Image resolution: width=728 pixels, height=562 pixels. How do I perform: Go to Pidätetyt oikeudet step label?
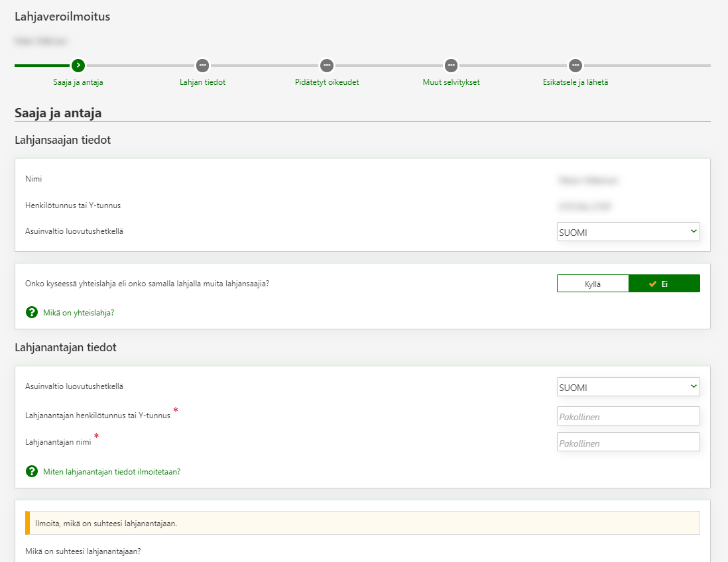coord(326,83)
